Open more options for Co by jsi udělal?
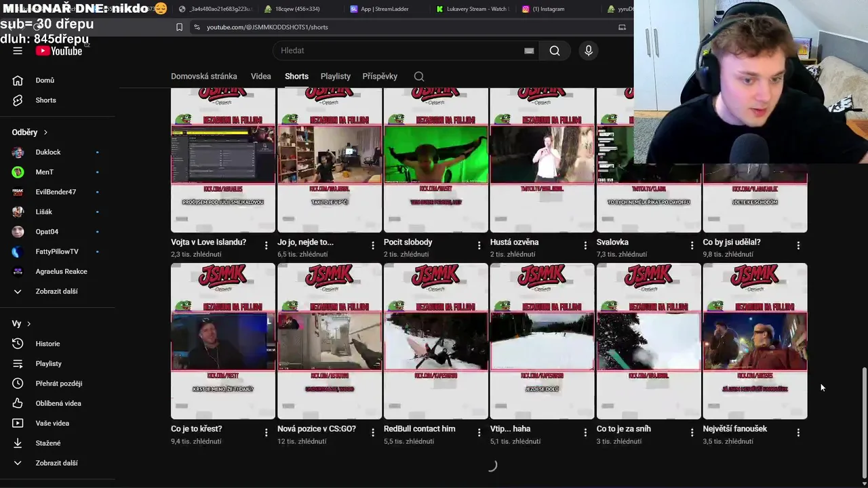The height and width of the screenshot is (488, 868). 798,245
